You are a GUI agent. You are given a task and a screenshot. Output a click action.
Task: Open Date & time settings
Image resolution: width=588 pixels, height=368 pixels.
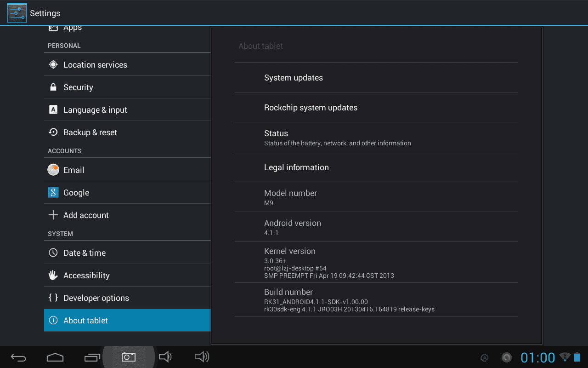(127, 253)
